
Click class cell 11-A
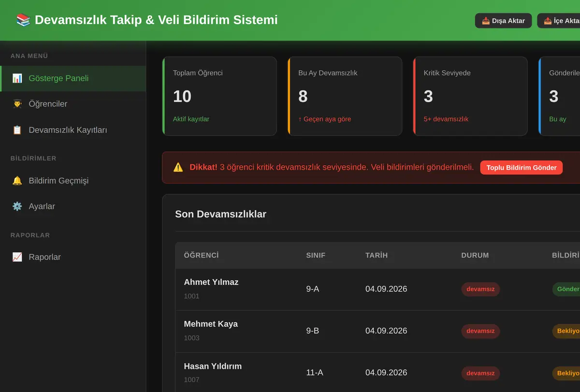pos(315,373)
